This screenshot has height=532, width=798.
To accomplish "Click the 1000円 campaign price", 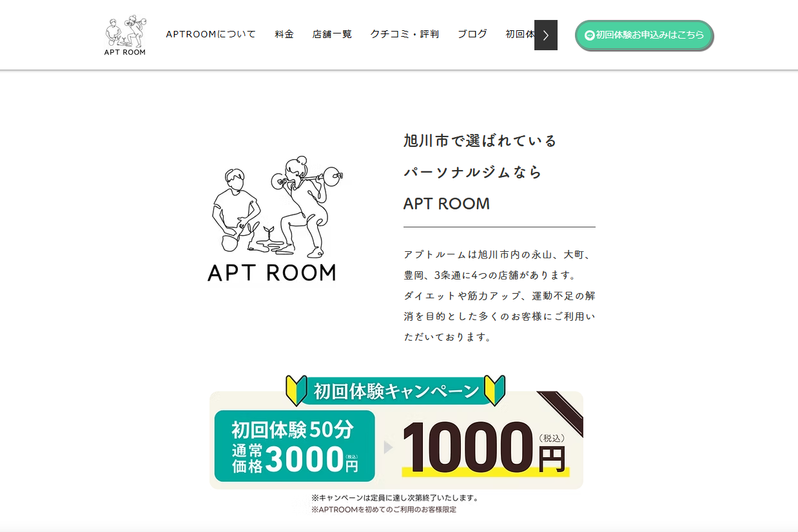I will coord(485,448).
